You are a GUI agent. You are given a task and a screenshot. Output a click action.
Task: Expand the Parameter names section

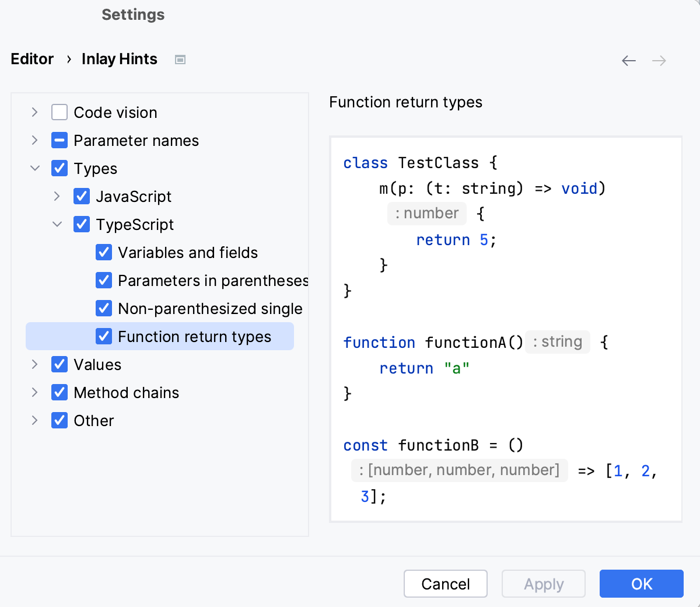[34, 140]
